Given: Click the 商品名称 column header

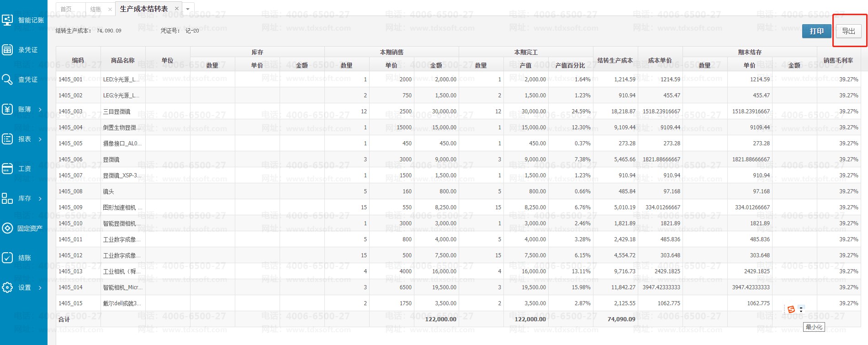Looking at the screenshot, I should pos(122,60).
